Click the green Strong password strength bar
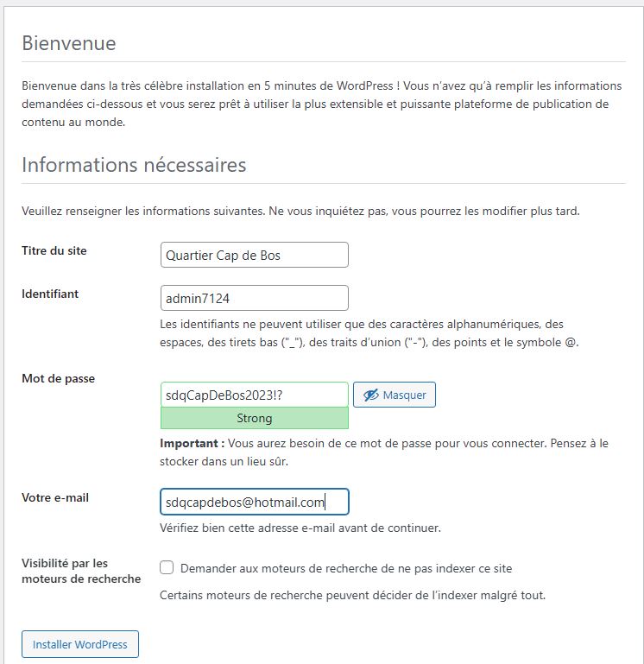 255,418
